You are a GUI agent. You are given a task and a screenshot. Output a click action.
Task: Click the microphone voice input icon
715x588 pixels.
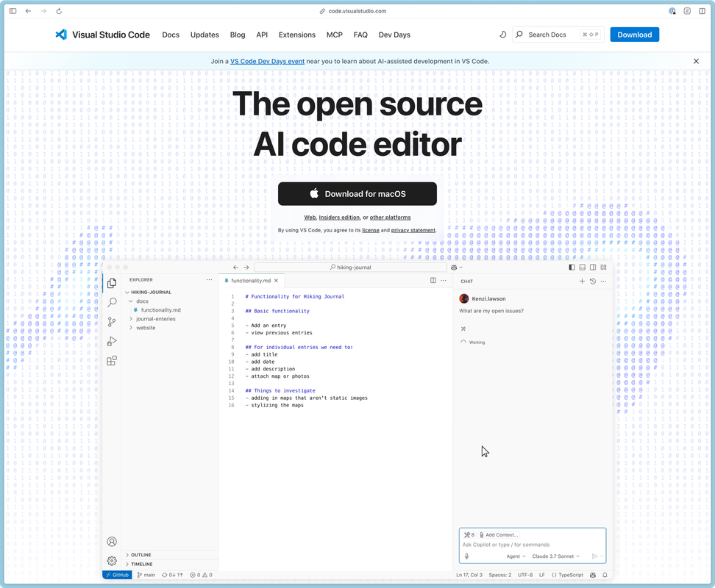pyautogui.click(x=466, y=556)
